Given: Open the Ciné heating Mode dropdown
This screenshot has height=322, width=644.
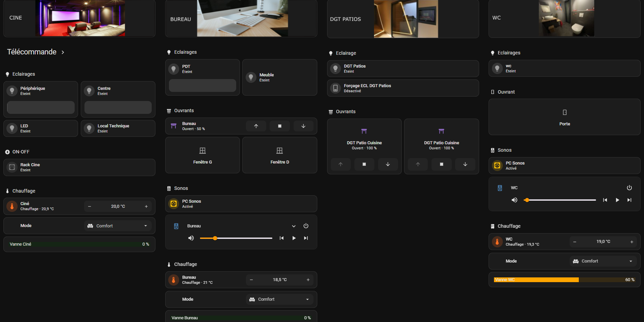Looking at the screenshot, I should (x=118, y=226).
